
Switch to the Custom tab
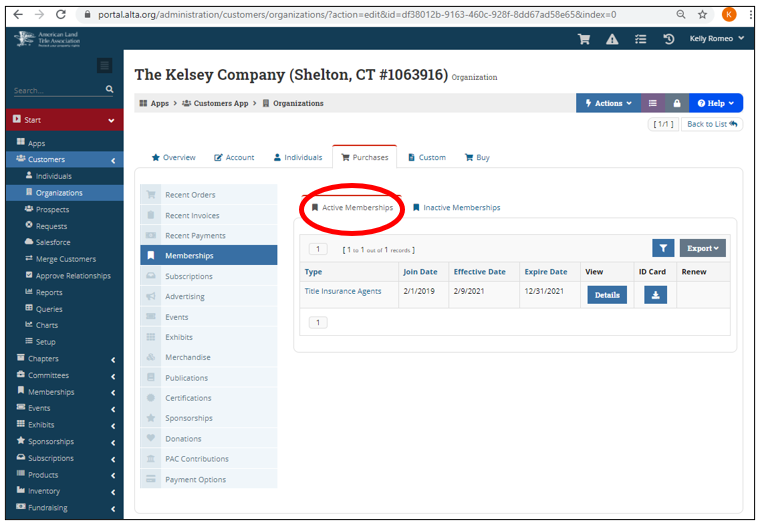[x=427, y=158]
